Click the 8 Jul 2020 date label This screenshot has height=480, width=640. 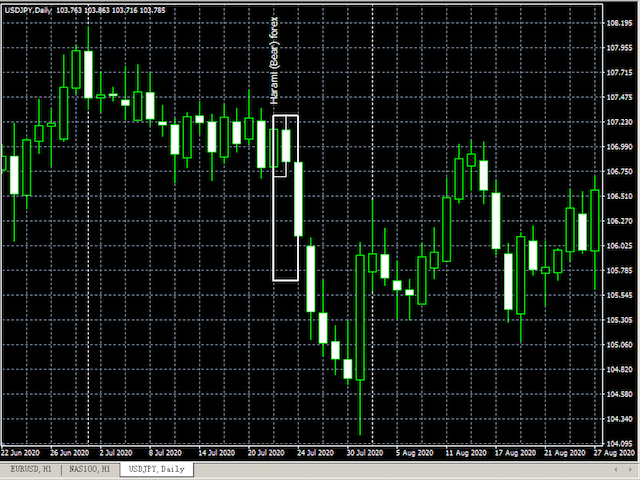(165, 453)
